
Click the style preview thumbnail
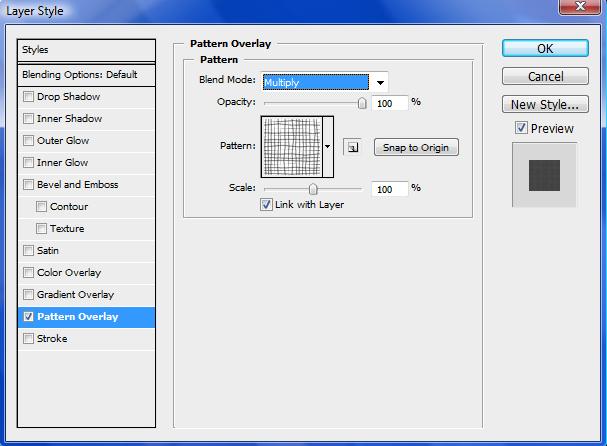click(x=544, y=175)
